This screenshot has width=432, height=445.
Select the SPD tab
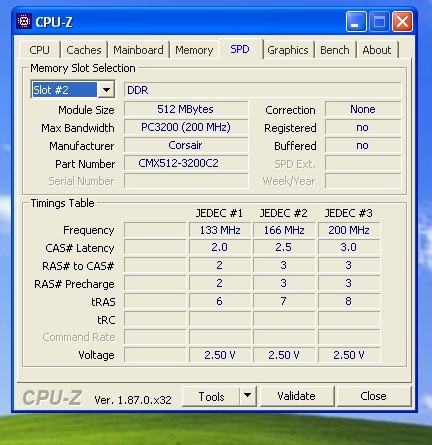[240, 49]
